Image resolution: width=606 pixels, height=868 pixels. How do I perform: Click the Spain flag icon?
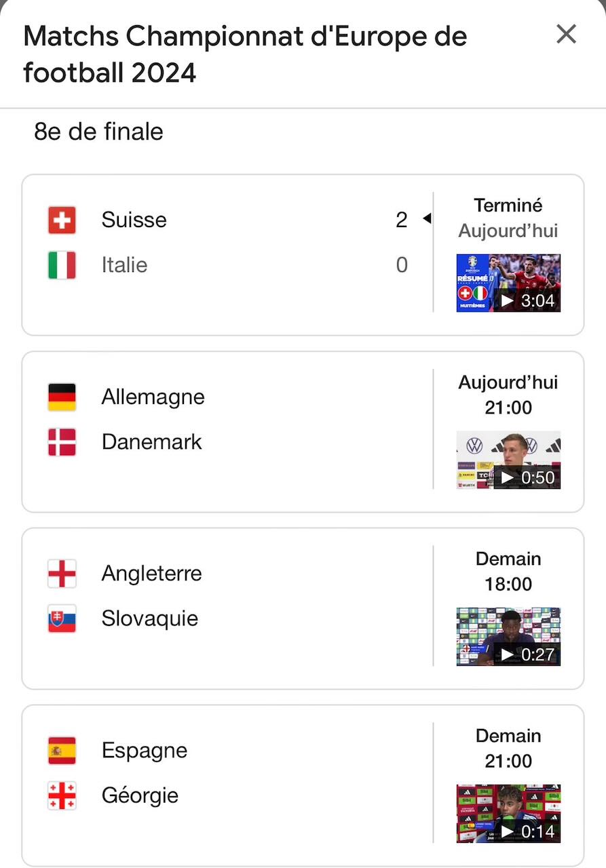click(62, 751)
